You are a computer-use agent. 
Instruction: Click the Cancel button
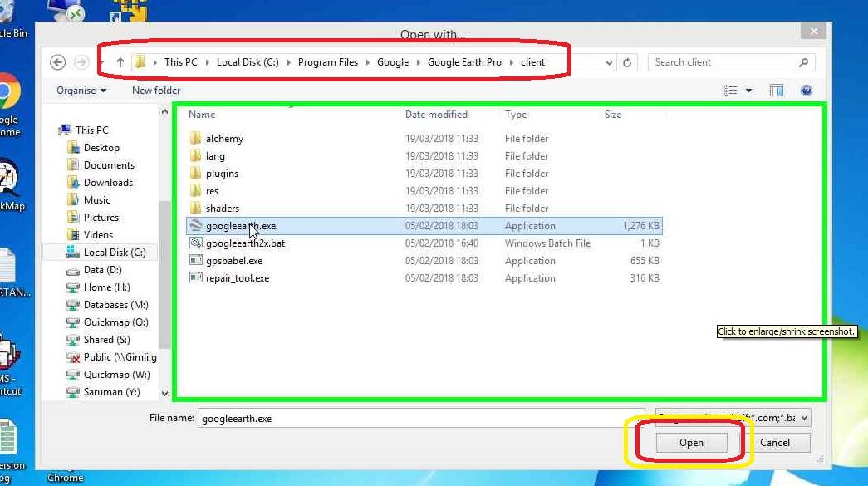click(x=774, y=443)
